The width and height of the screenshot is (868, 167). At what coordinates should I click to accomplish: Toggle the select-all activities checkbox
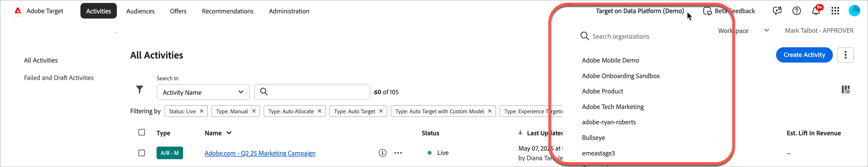point(142,132)
